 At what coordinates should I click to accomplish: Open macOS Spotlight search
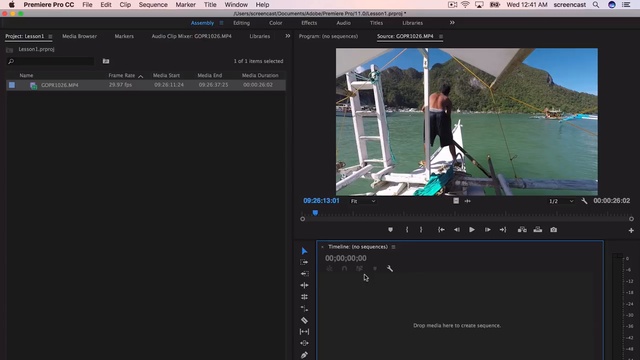click(596, 5)
